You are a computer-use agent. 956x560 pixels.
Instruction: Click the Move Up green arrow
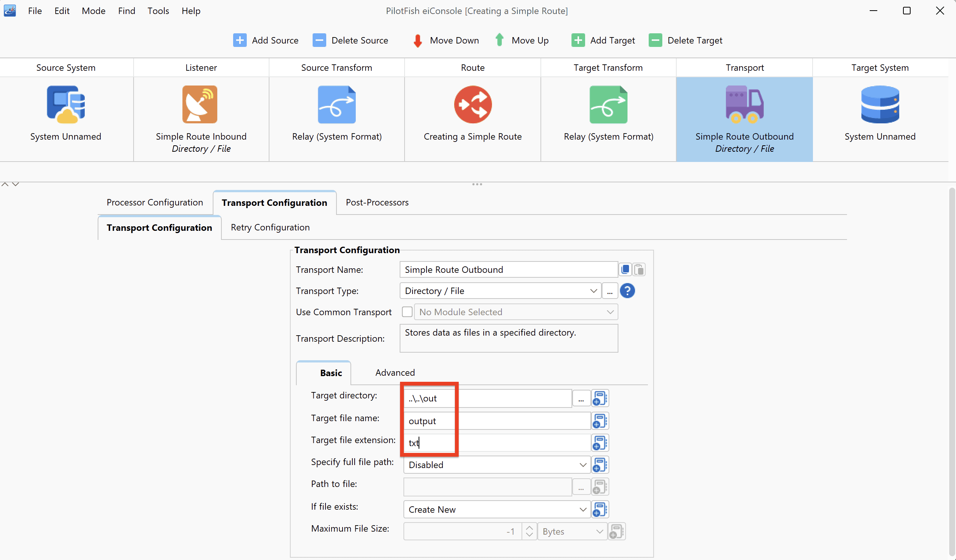click(500, 40)
